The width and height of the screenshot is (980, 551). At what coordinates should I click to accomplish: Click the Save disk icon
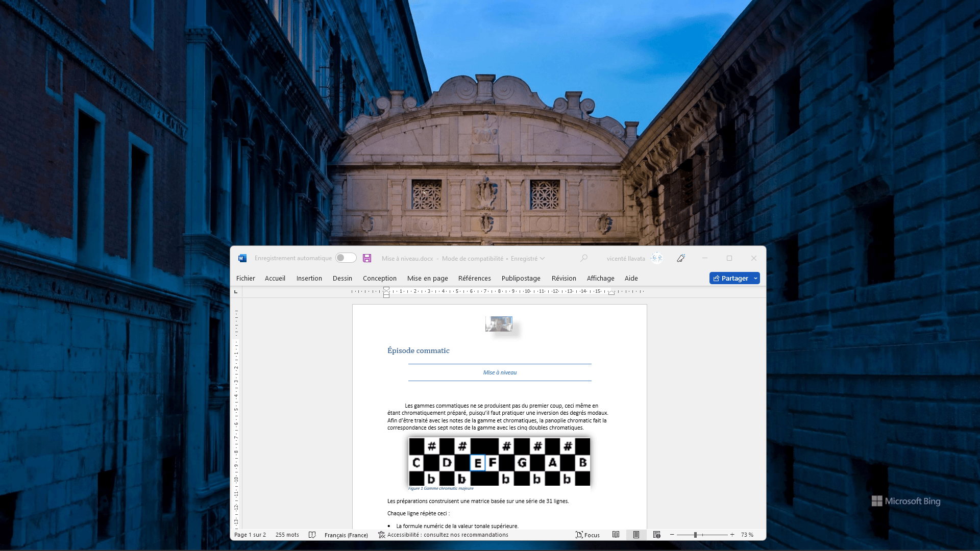[x=367, y=258]
